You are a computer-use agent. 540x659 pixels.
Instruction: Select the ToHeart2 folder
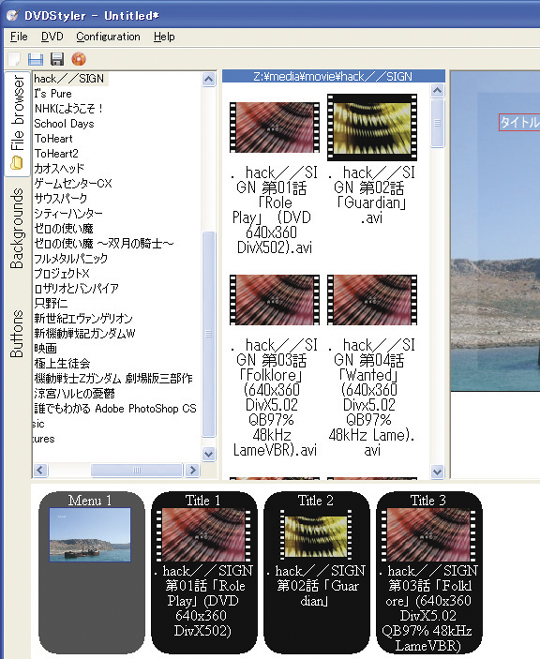[x=56, y=153]
